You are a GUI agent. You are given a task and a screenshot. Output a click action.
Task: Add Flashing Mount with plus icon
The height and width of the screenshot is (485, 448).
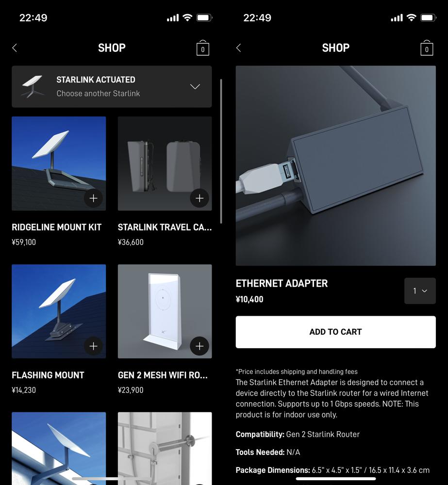click(93, 346)
